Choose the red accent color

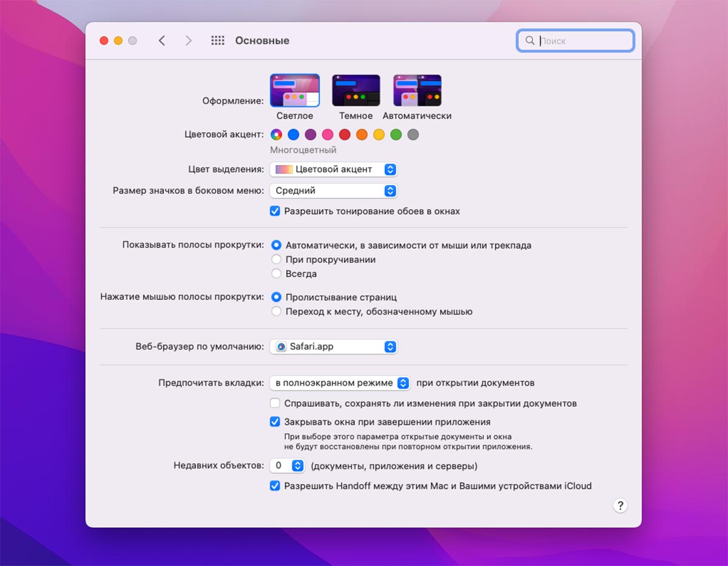[345, 135]
